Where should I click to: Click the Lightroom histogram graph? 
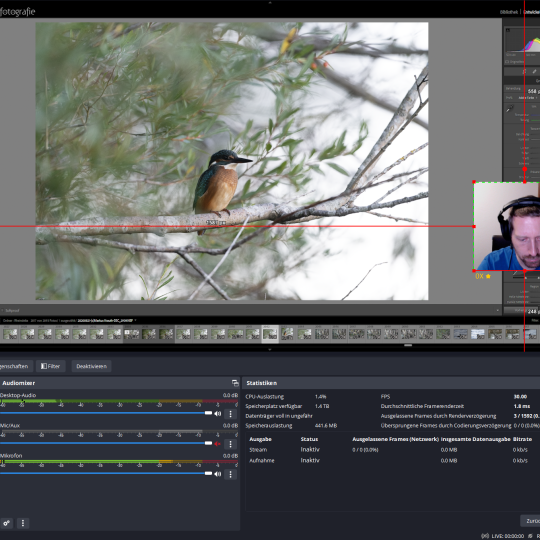(522, 41)
